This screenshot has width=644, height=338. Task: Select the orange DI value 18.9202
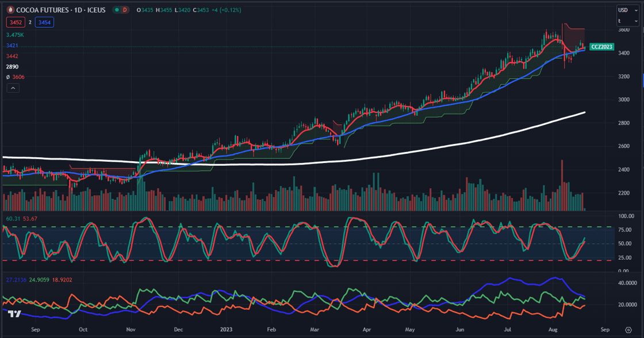click(62, 280)
